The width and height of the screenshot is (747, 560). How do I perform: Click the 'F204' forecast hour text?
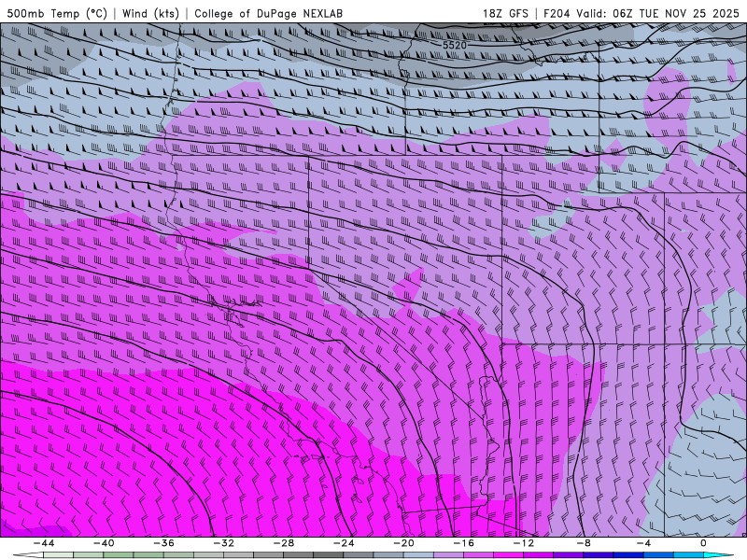[x=557, y=13]
